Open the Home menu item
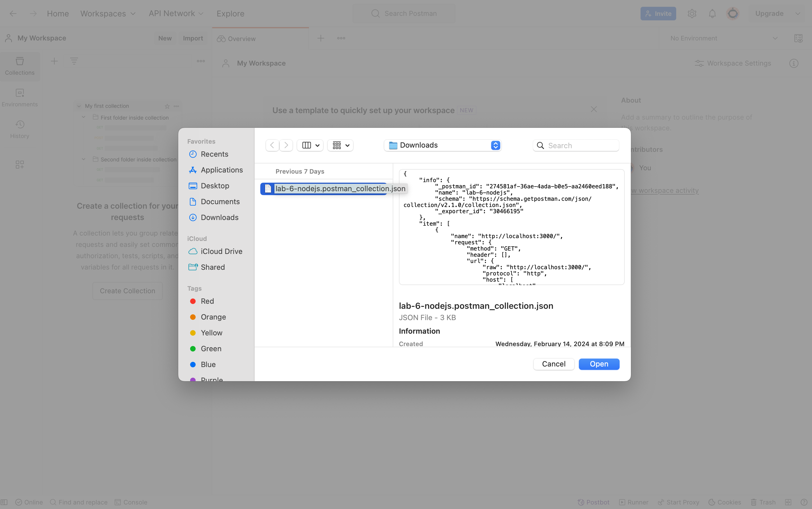 (58, 14)
